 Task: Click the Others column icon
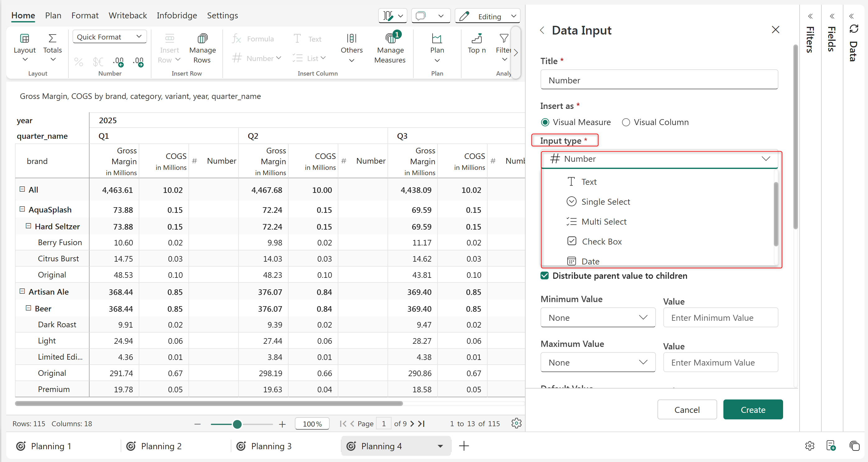[x=351, y=38]
